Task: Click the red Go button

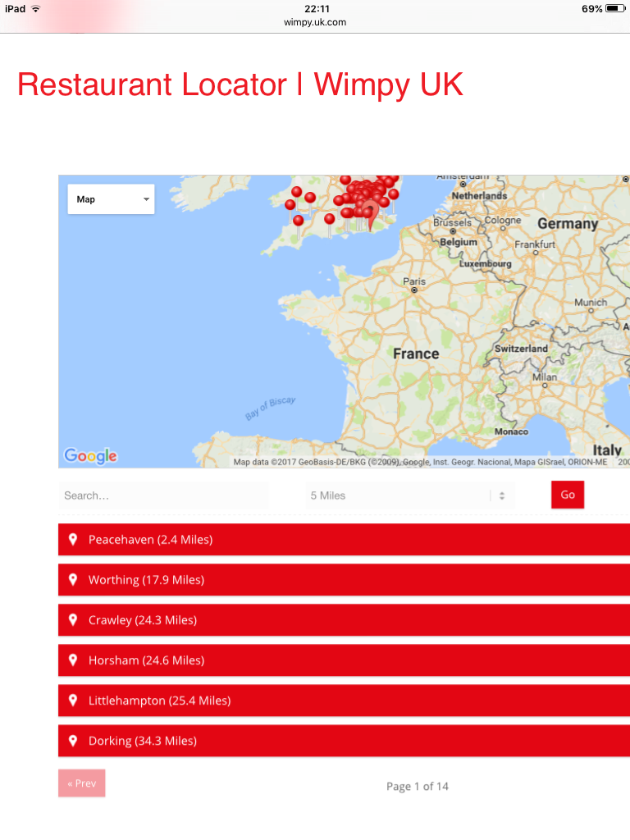Action: pos(568,495)
